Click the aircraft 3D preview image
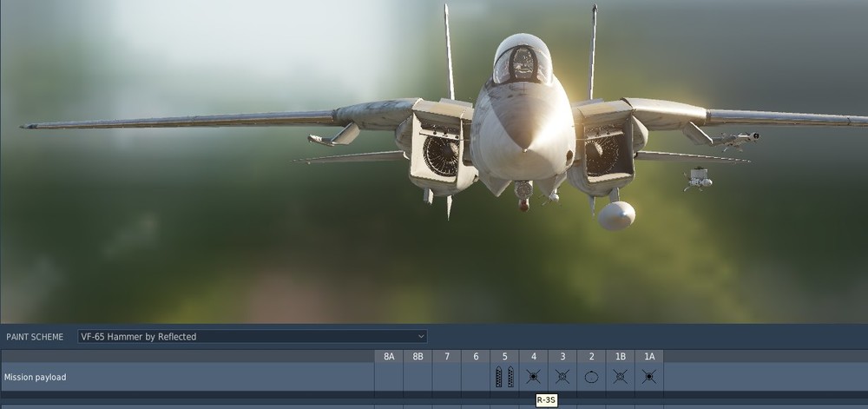 [434, 162]
